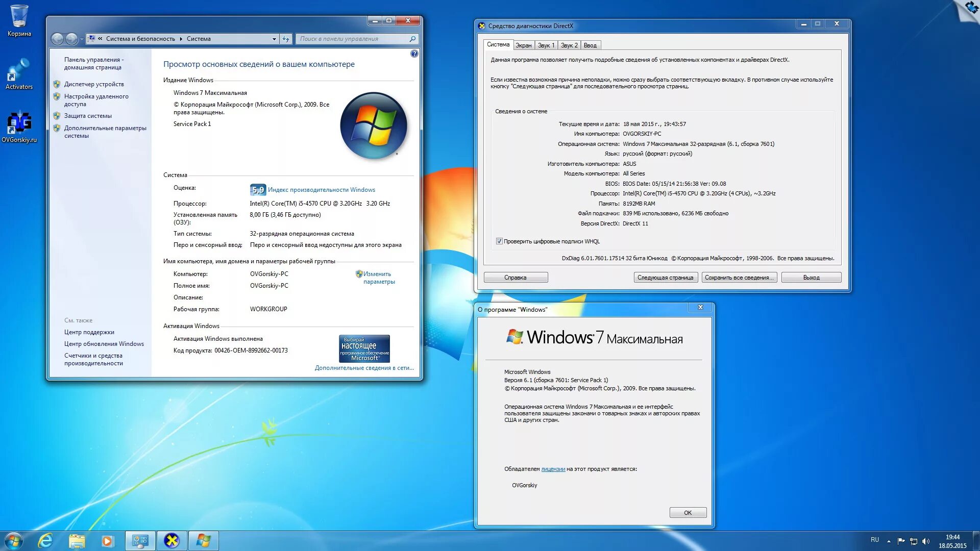This screenshot has width=980, height=551.
Task: Open the recent pages dropdown arrow
Action: (82, 39)
